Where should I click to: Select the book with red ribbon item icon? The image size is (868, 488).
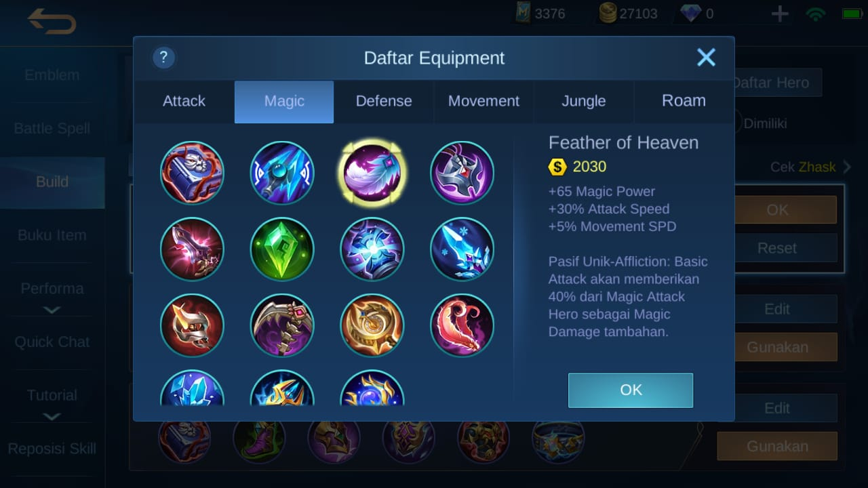[x=192, y=173]
